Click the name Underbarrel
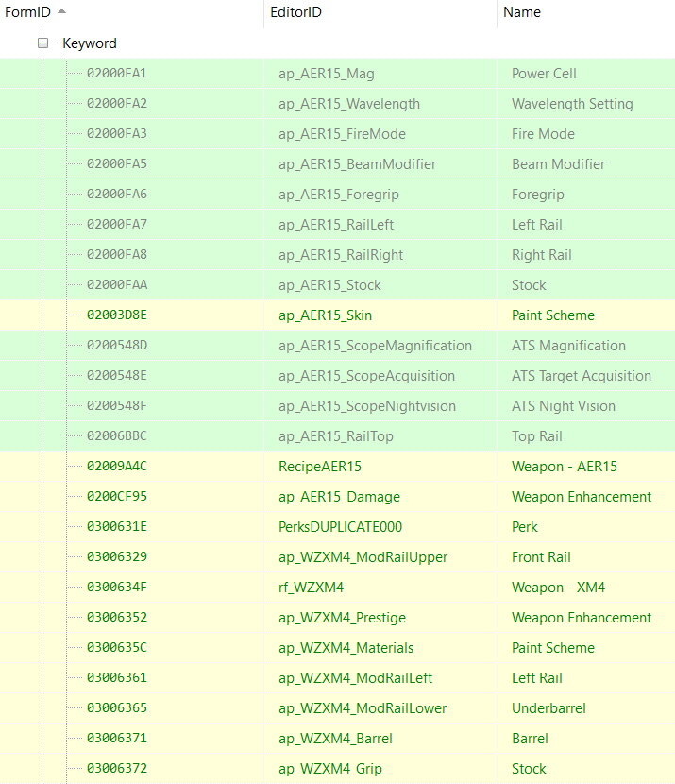675x784 pixels. (x=548, y=708)
